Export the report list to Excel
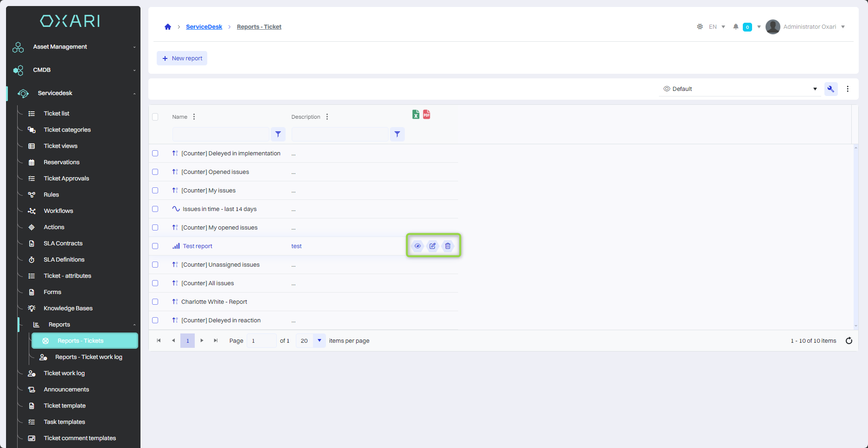This screenshot has height=448, width=868. (416, 115)
